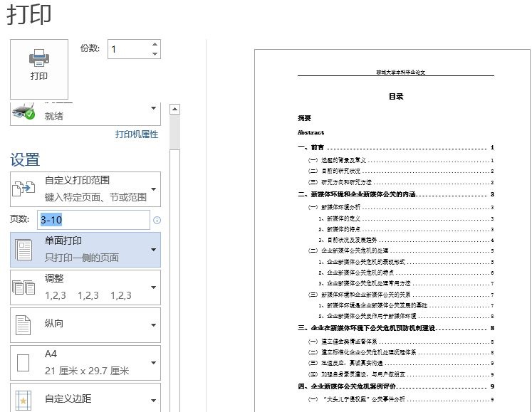Open the 打印机属性 link

[137, 134]
